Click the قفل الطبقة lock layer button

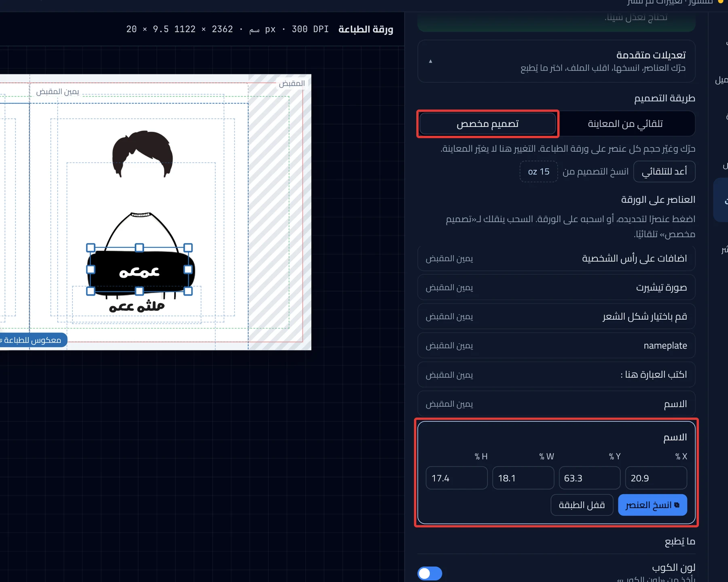(x=582, y=505)
